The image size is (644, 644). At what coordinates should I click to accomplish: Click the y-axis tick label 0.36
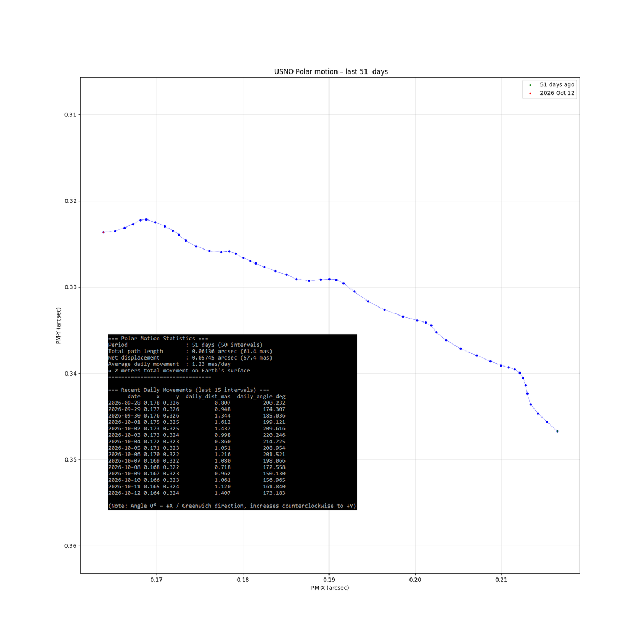tap(70, 546)
